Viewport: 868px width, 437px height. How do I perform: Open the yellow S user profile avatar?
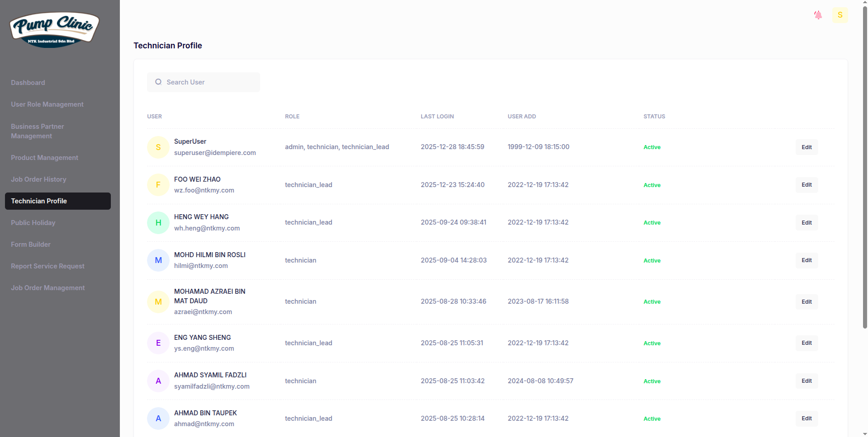pyautogui.click(x=840, y=15)
